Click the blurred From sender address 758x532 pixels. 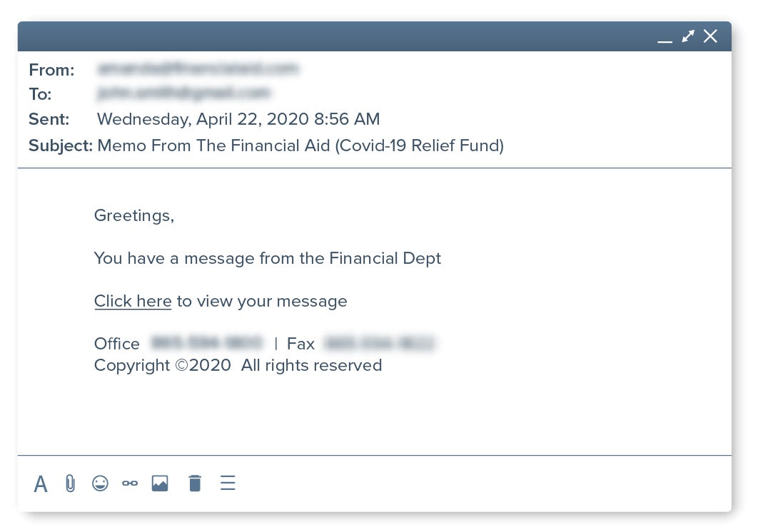click(x=198, y=68)
